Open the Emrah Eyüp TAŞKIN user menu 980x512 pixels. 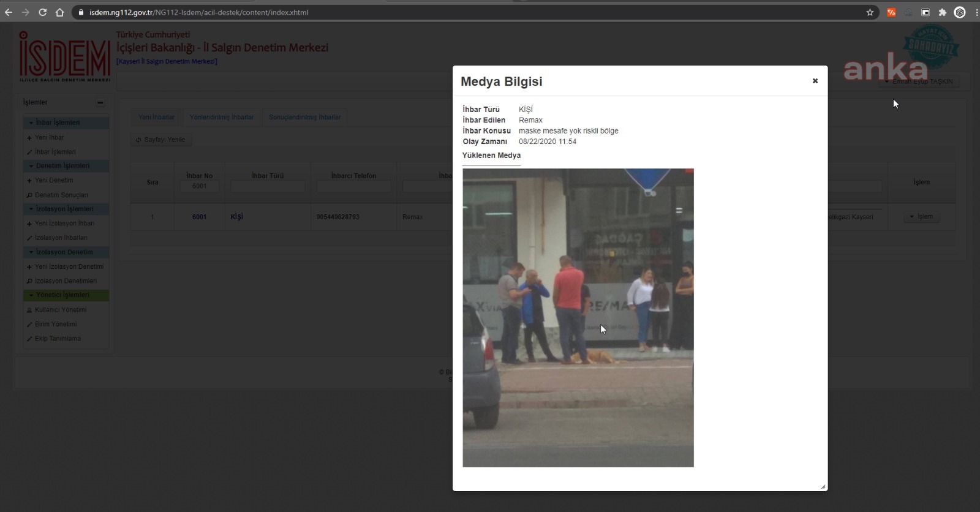[x=919, y=81]
